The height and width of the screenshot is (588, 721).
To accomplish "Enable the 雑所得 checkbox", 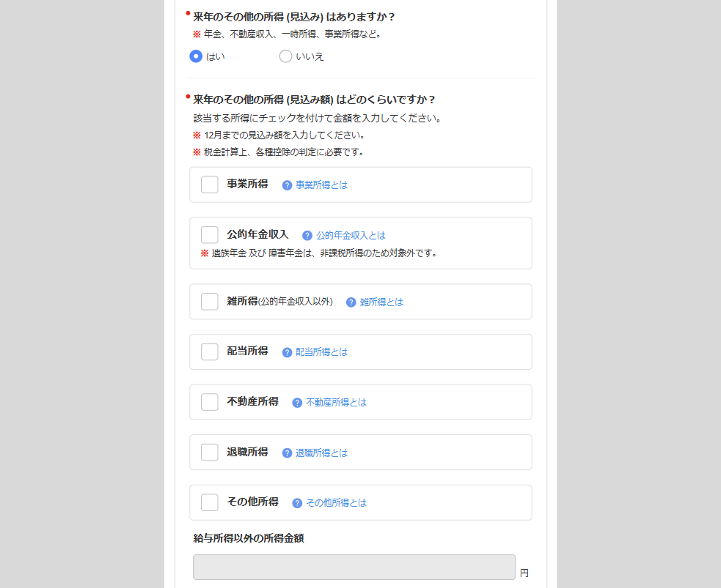I will point(209,302).
